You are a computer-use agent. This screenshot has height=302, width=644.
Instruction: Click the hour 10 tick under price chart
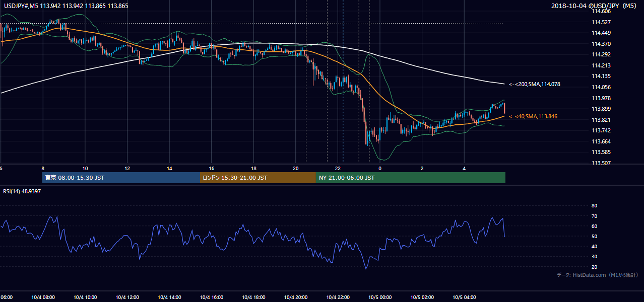point(85,168)
